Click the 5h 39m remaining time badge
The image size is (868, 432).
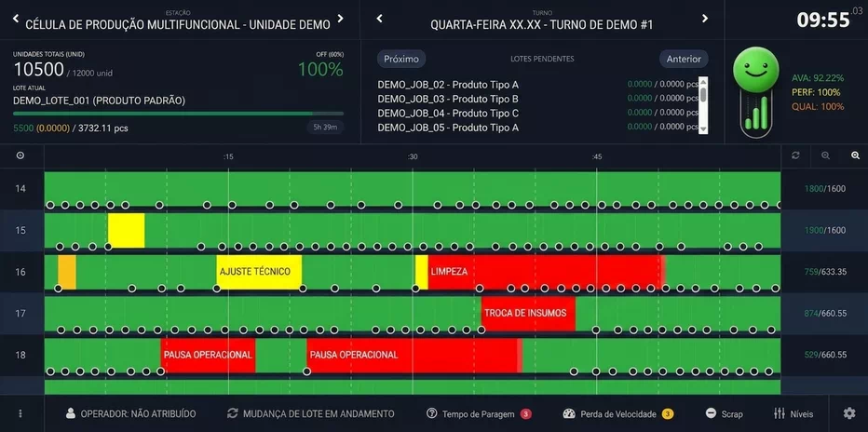pyautogui.click(x=326, y=128)
